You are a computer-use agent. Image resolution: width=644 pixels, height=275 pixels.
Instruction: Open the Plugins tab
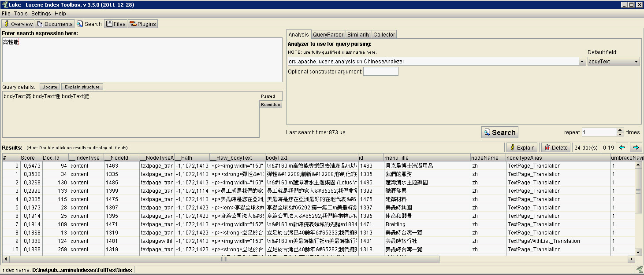142,24
